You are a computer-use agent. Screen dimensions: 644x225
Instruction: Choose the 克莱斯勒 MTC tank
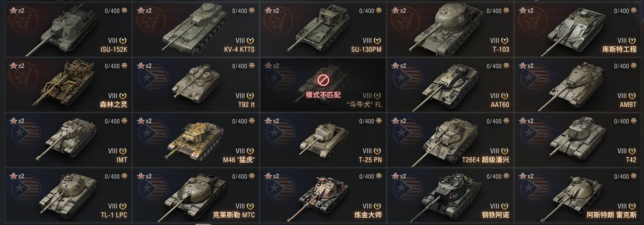[x=196, y=195]
